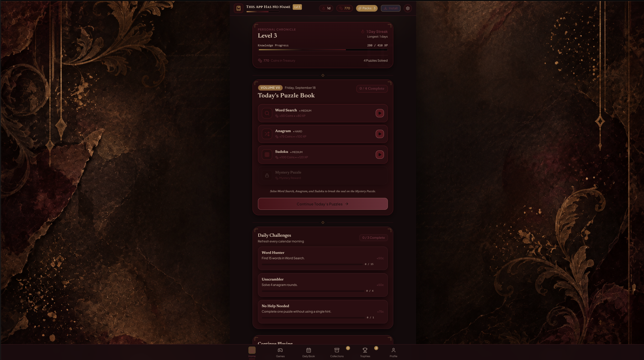
Task: Open the Collections tab
Action: click(x=337, y=352)
